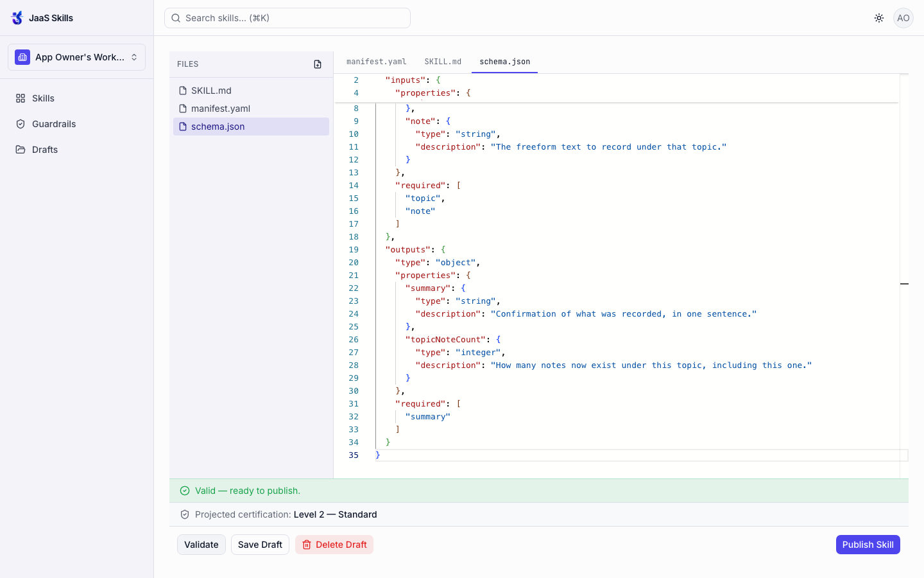Click the editor vertical scrollbar track
Viewport: 924px width, 578px height.
click(x=904, y=276)
